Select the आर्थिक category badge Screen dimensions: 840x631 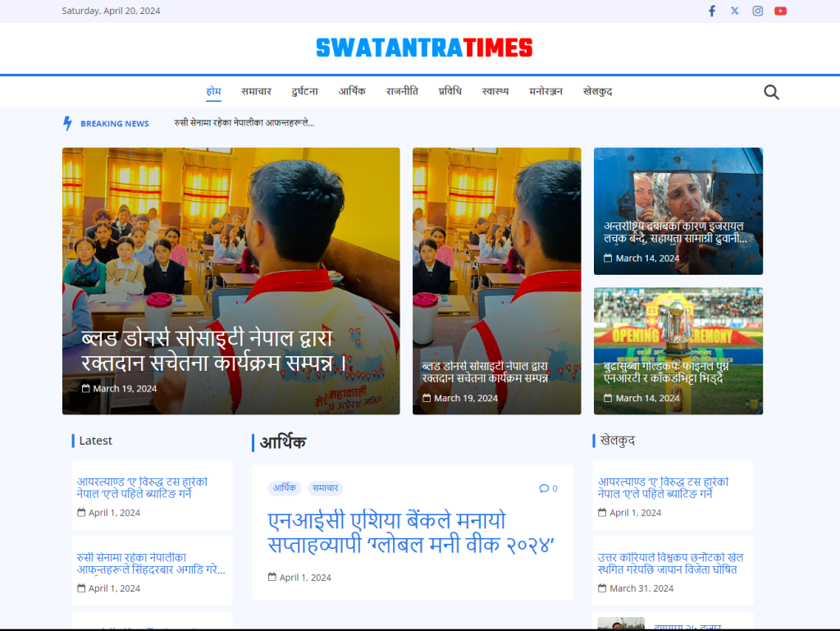tap(285, 487)
